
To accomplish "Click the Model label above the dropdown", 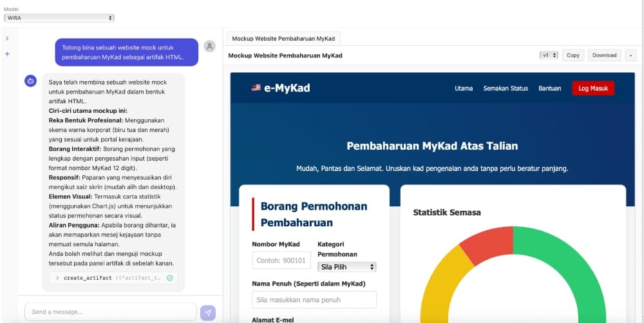I will coord(11,9).
